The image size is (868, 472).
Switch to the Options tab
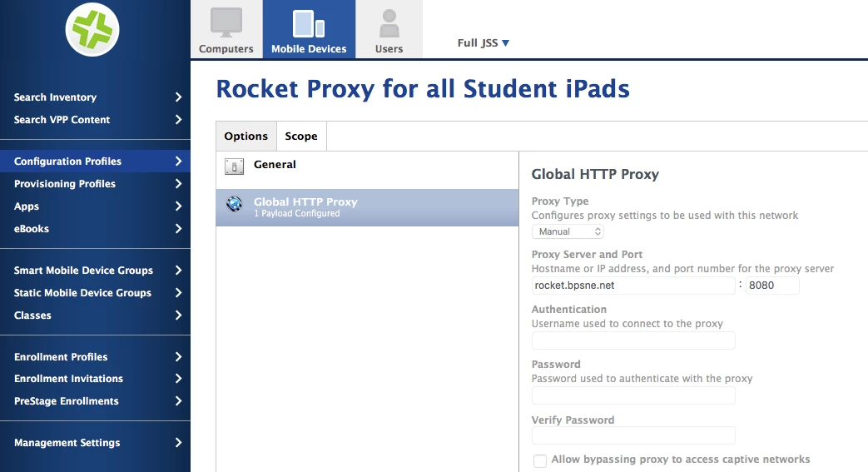pyautogui.click(x=246, y=137)
